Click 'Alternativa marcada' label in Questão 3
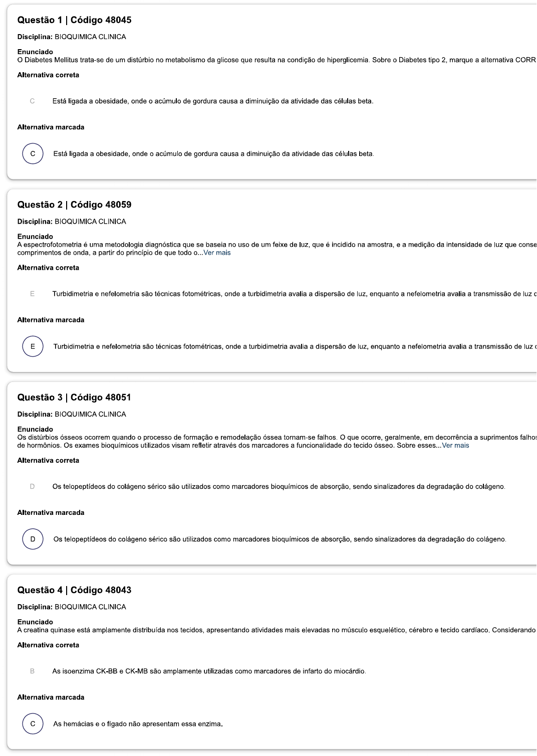This screenshot has width=537, height=756. point(51,512)
